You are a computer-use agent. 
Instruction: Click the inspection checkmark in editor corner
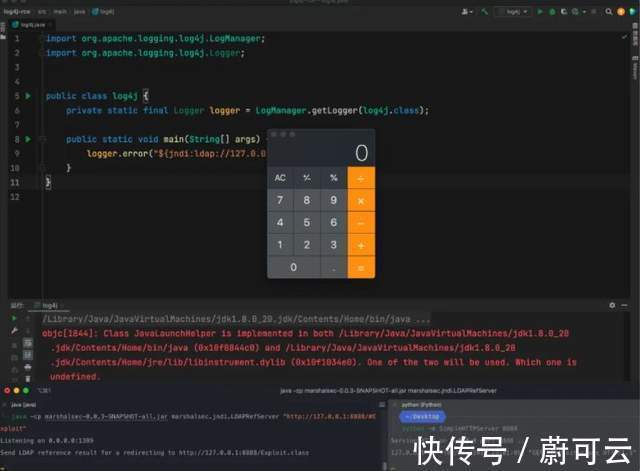pos(624,37)
